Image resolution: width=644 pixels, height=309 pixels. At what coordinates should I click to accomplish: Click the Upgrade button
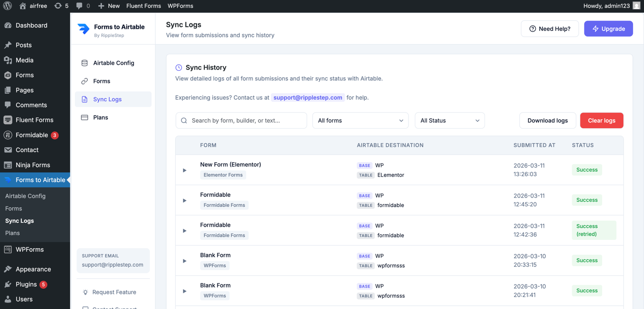point(609,29)
